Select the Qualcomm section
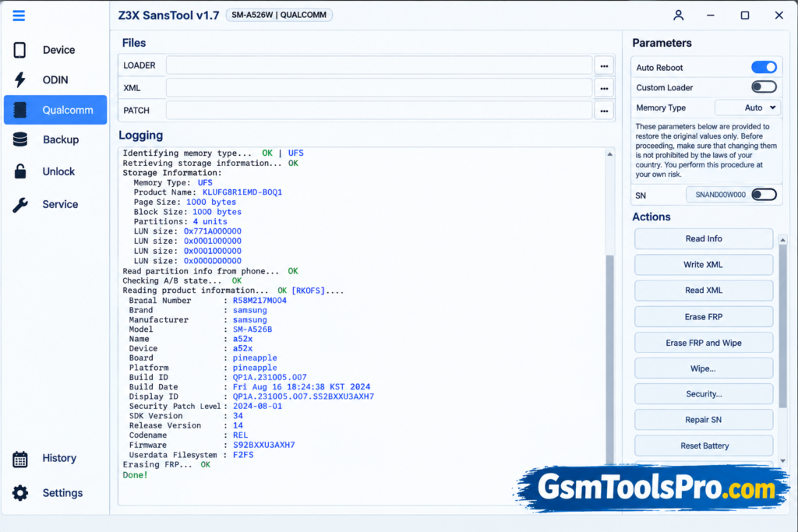Viewport: 798px width, 532px height. (x=55, y=110)
